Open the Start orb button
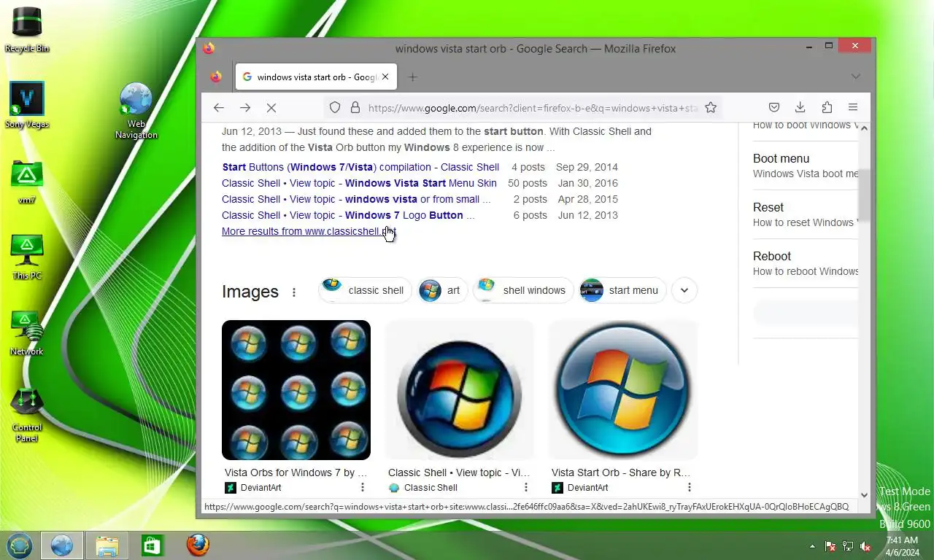This screenshot has width=934, height=560. tap(20, 545)
